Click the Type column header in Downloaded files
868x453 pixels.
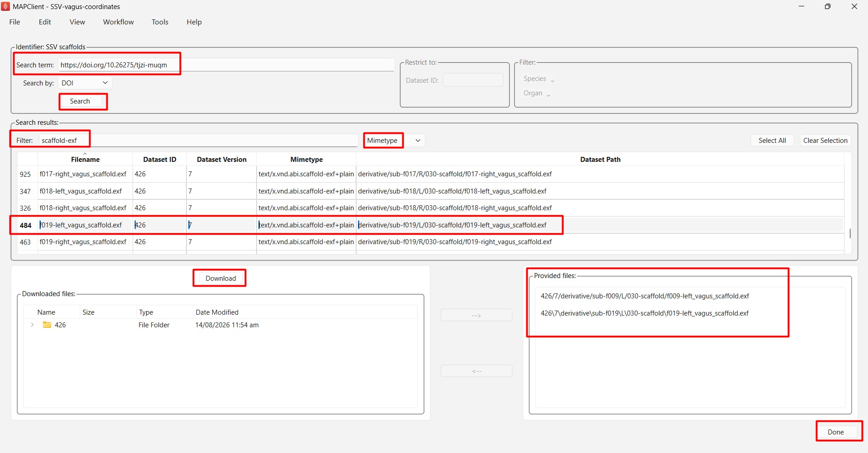point(165,312)
